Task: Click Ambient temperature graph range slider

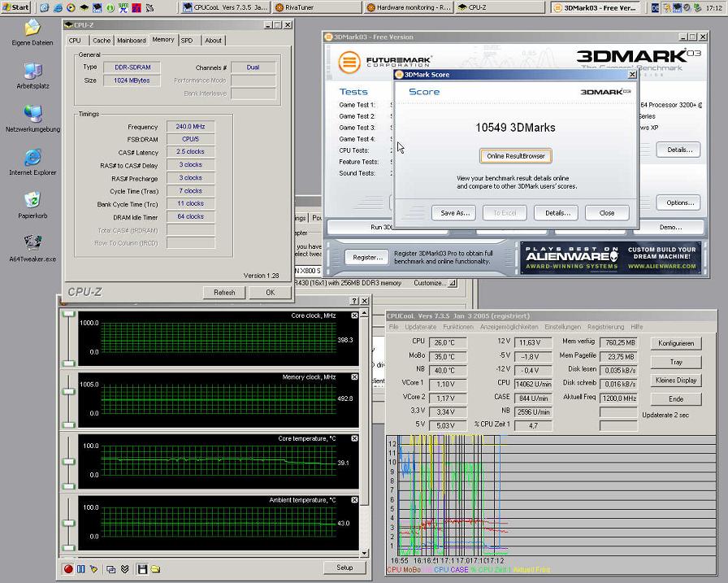Action: point(69,524)
